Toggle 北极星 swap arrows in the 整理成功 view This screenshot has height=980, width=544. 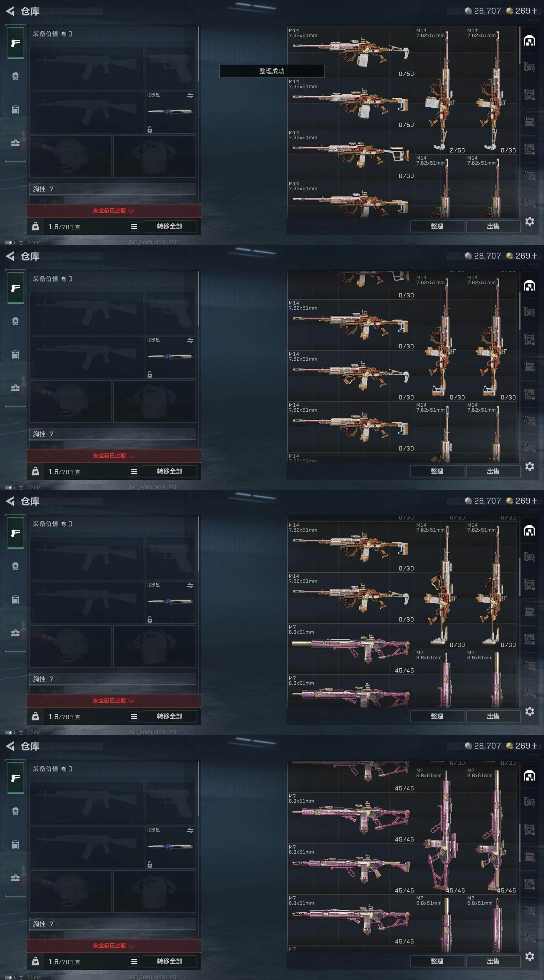click(190, 96)
